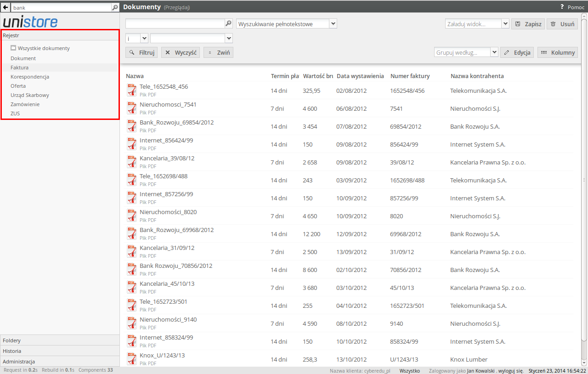
Task: Click into the documents search input
Action: [175, 23]
